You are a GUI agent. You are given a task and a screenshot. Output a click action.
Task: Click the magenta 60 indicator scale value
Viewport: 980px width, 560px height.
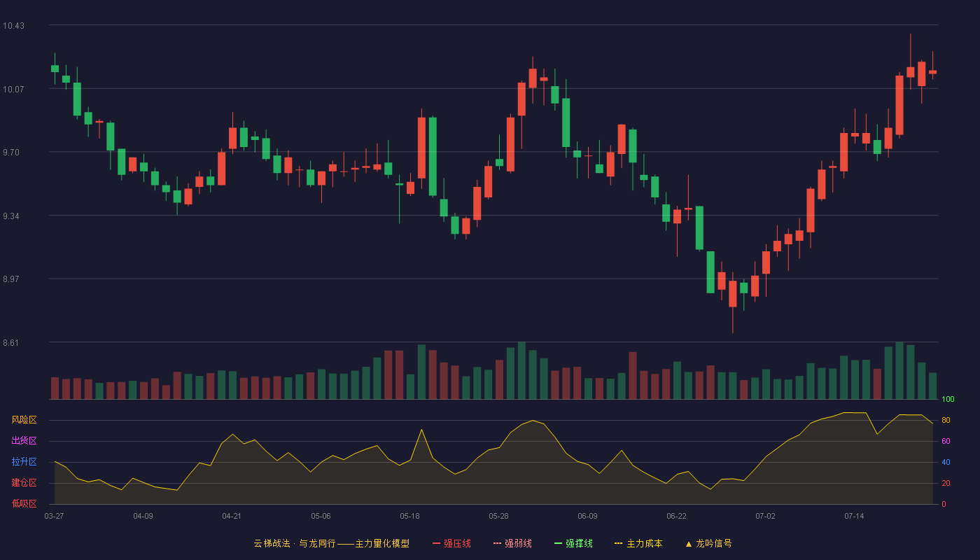[946, 442]
